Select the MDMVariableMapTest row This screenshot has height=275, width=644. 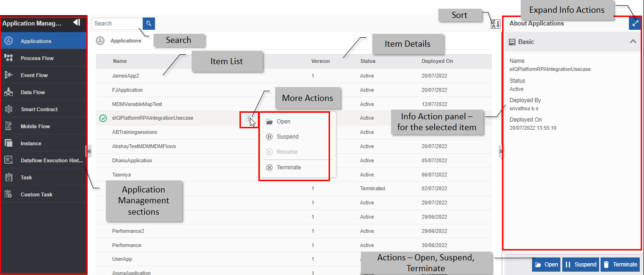click(294, 104)
